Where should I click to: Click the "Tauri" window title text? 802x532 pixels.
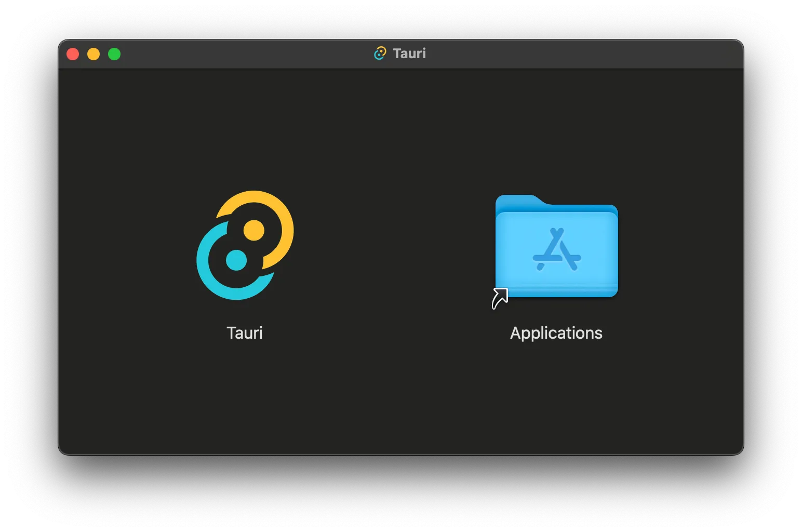(409, 54)
